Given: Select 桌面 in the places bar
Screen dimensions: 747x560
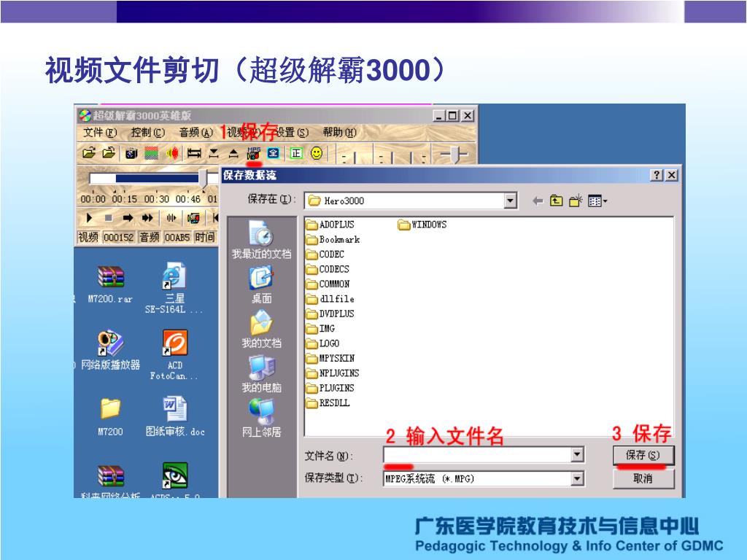Looking at the screenshot, I should coord(261,285).
